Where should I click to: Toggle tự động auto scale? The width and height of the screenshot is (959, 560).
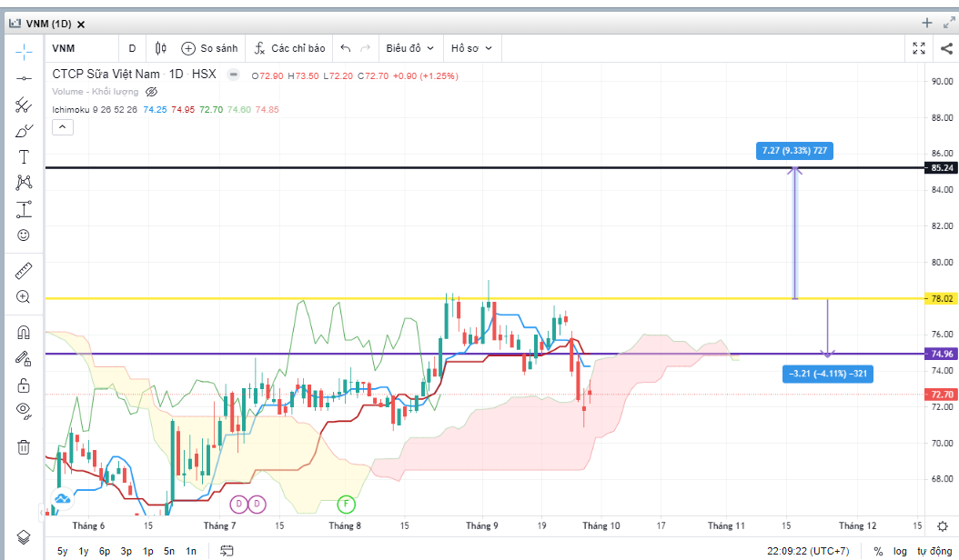click(934, 551)
